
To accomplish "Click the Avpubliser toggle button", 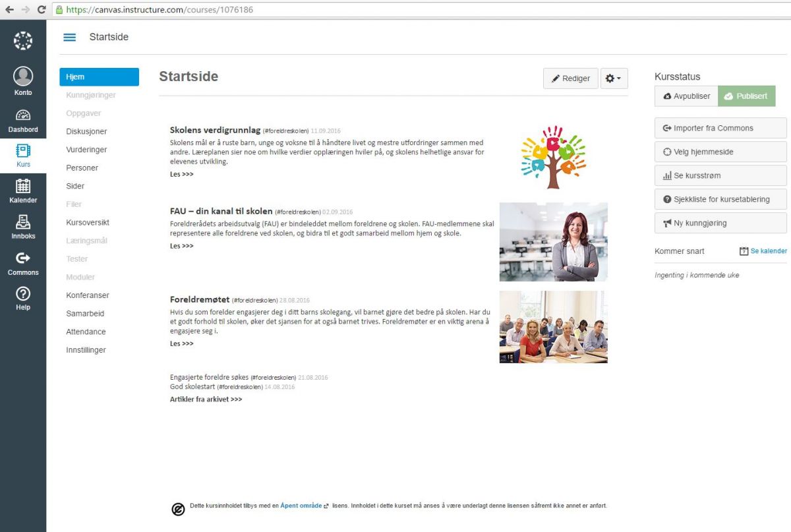I will (x=686, y=96).
